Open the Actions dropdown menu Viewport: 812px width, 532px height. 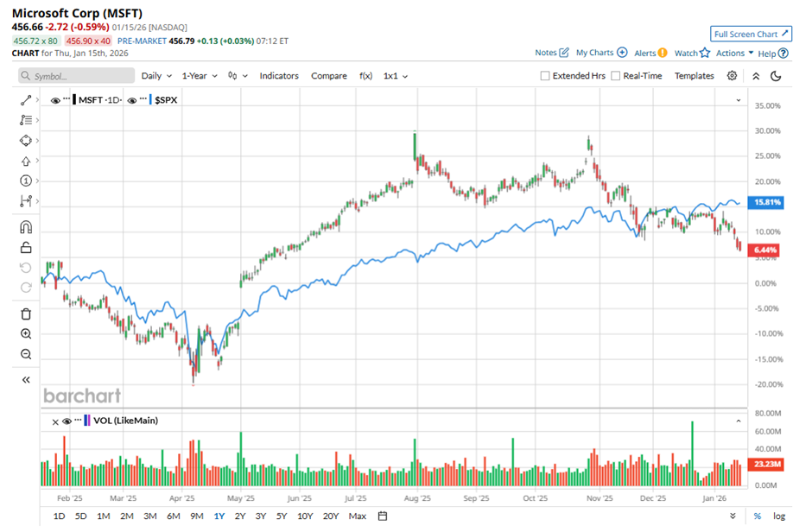coord(734,53)
